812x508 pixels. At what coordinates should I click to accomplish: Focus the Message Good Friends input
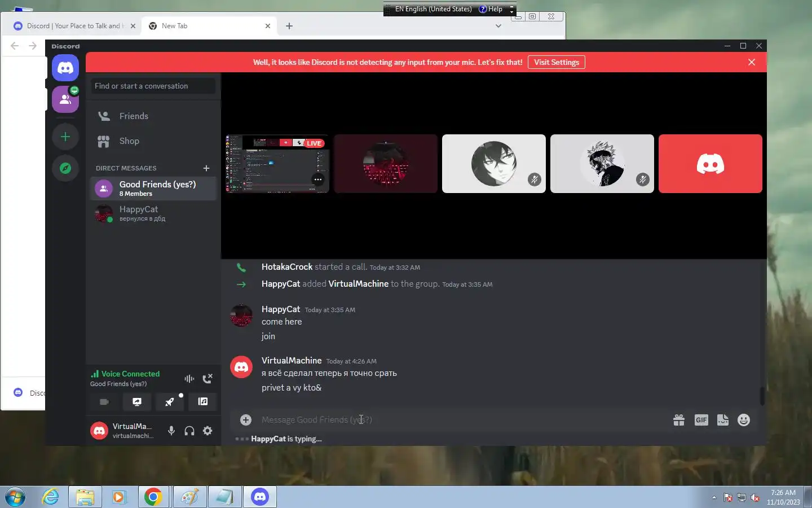click(462, 420)
